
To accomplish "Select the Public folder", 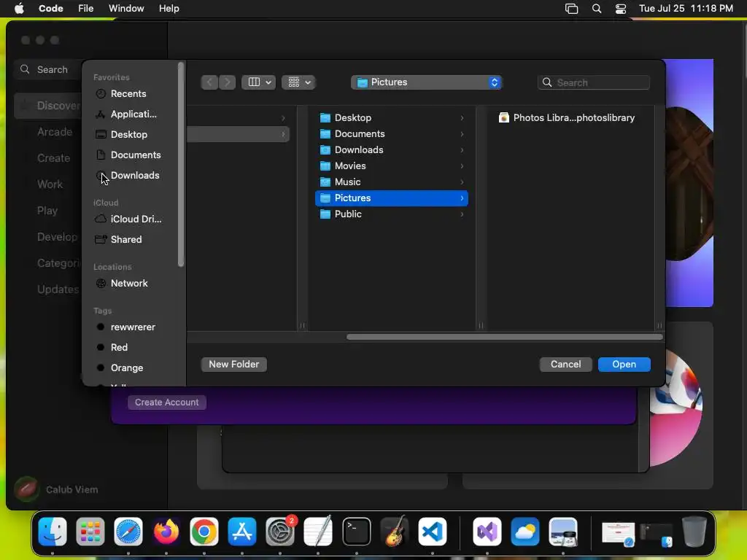I will click(x=392, y=214).
